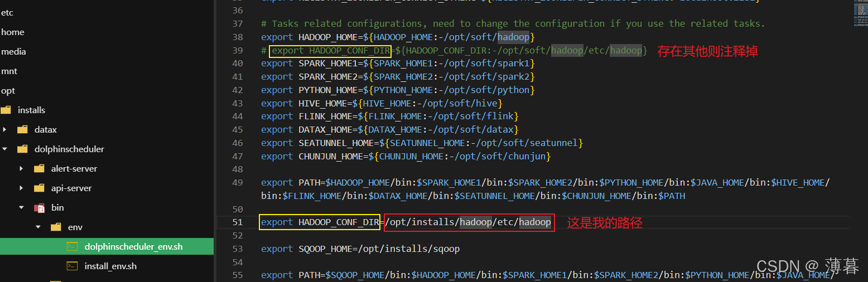This screenshot has width=868, height=282.
Task: Click the export HIVE_HOME code line
Action: pyautogui.click(x=382, y=103)
